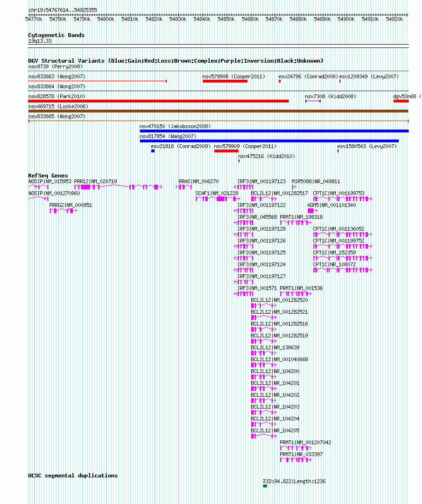Select chr19:54767614..54925355 coordinate text

63,10
